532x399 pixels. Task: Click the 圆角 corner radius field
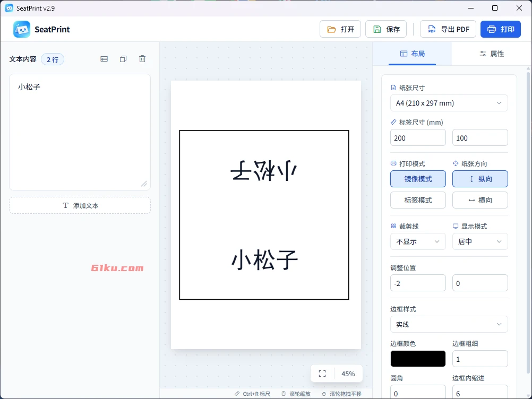pos(418,392)
